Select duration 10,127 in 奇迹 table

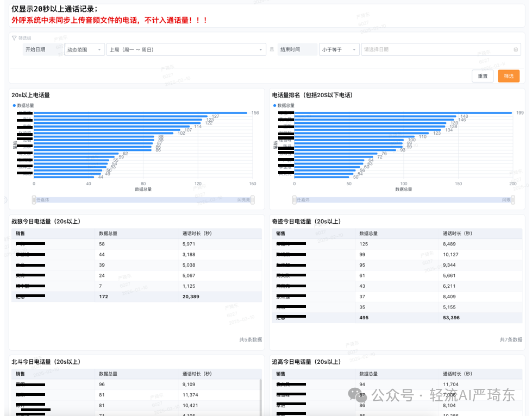point(450,254)
